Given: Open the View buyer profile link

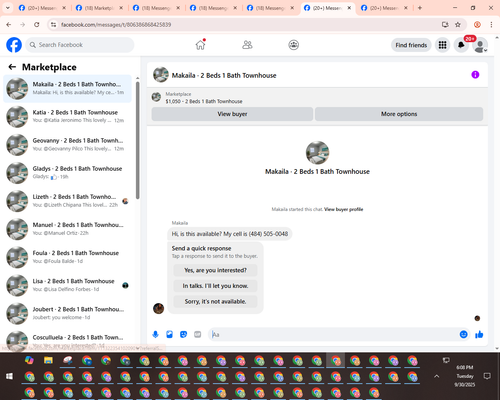Looking at the screenshot, I should point(343,209).
